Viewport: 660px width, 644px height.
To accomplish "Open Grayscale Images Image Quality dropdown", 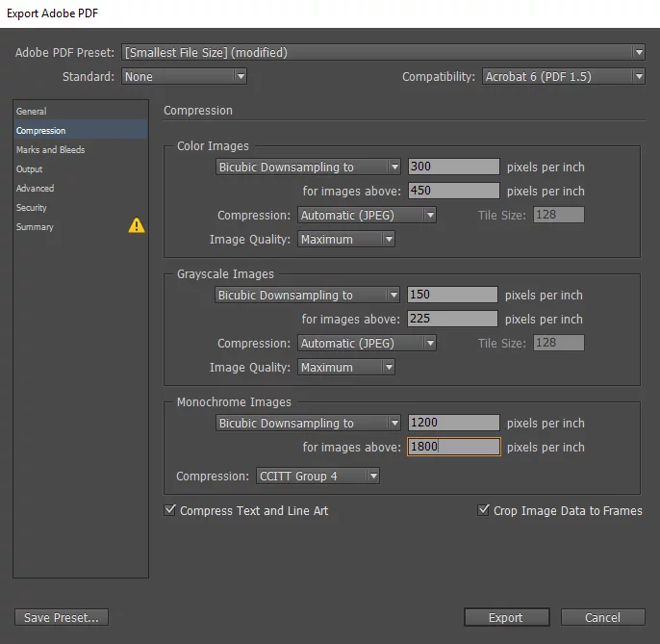I will (346, 367).
